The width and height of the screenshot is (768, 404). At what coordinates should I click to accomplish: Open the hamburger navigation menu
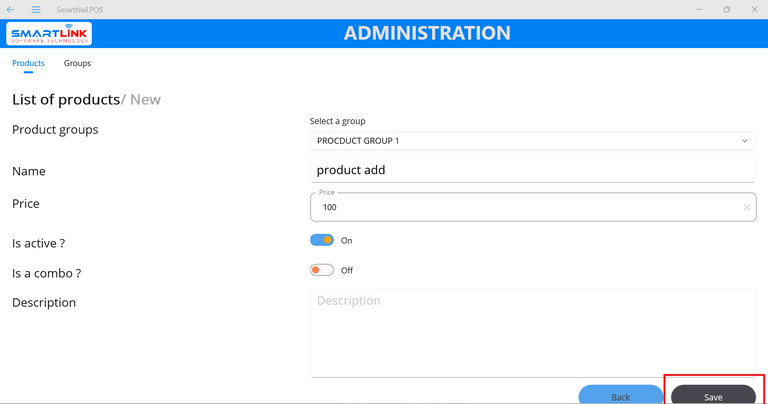36,9
